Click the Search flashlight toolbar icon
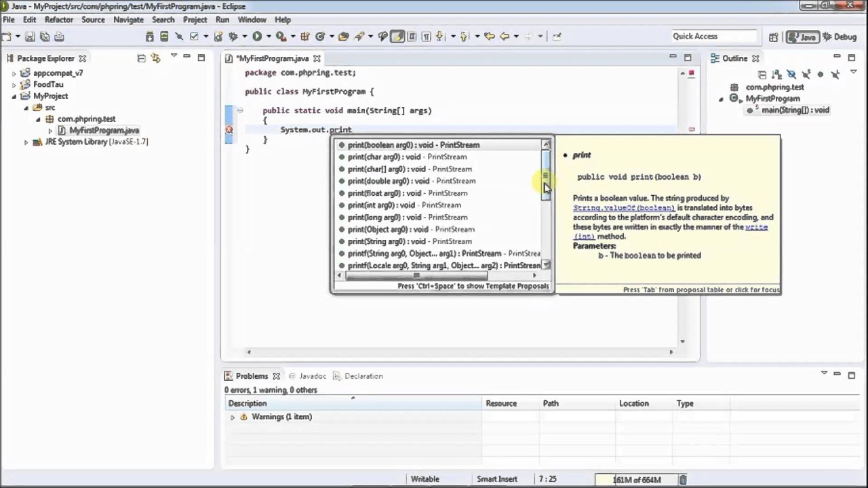 (359, 37)
